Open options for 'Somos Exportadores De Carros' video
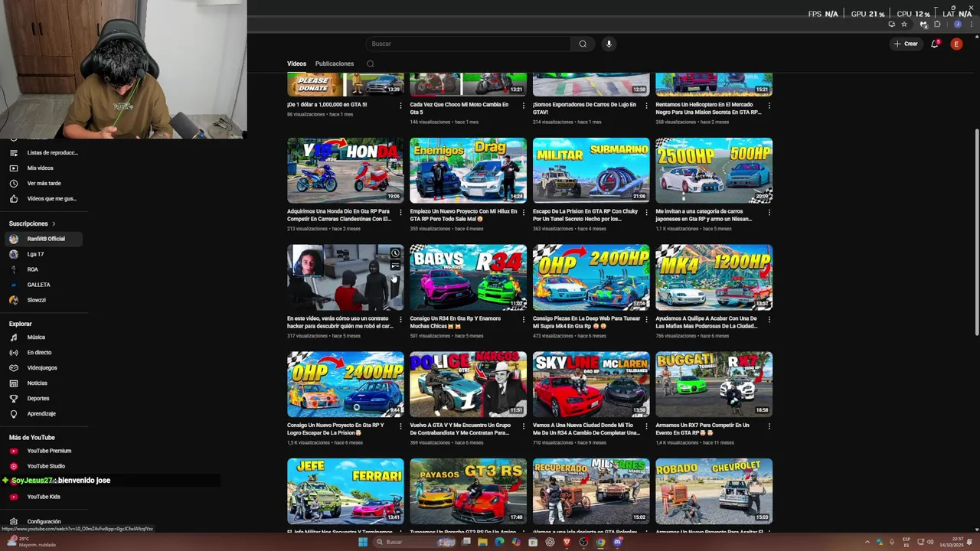Viewport: 980px width, 551px height. click(646, 105)
